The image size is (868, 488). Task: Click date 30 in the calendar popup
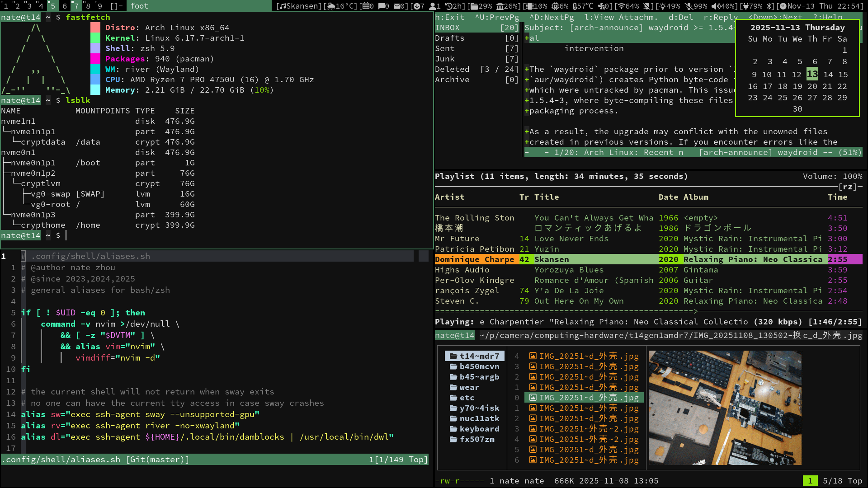pyautogui.click(x=797, y=109)
